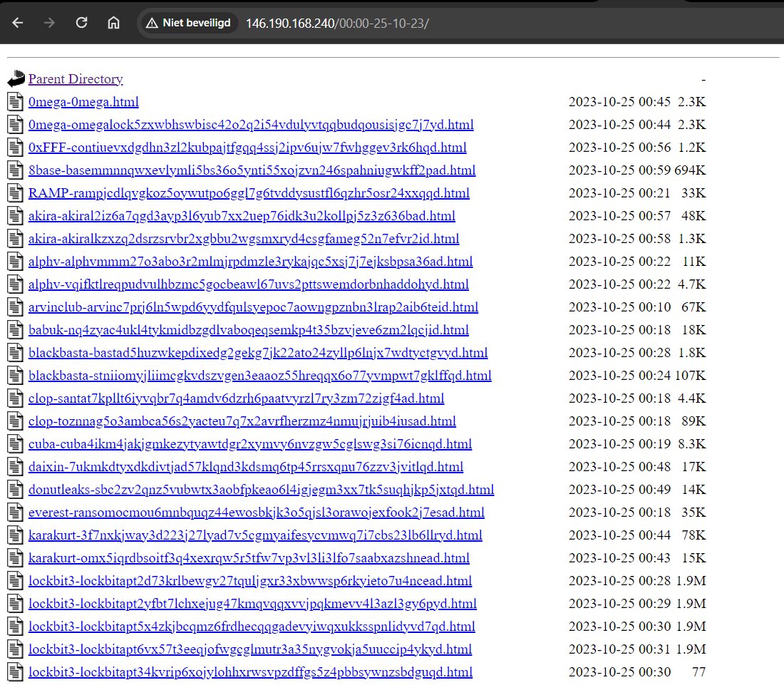Open the lockbit3-lockbitapt2yfbt7 html link

pyautogui.click(x=252, y=604)
